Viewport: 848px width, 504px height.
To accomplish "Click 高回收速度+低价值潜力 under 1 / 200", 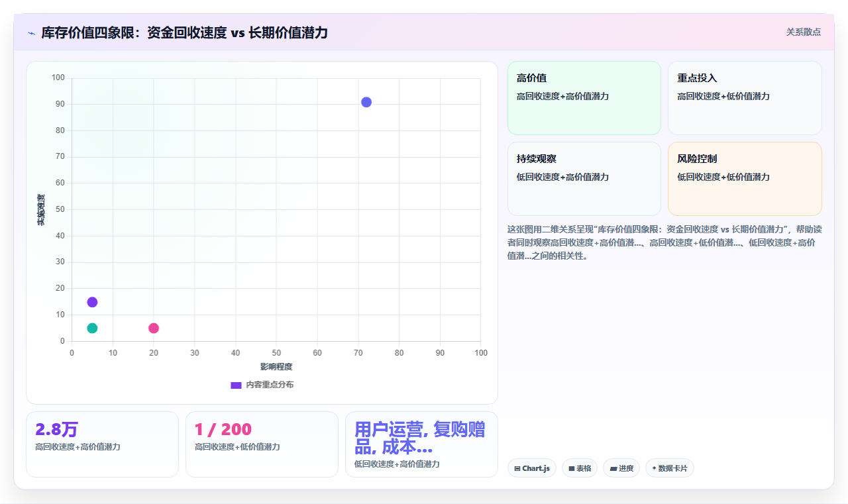I will (237, 447).
